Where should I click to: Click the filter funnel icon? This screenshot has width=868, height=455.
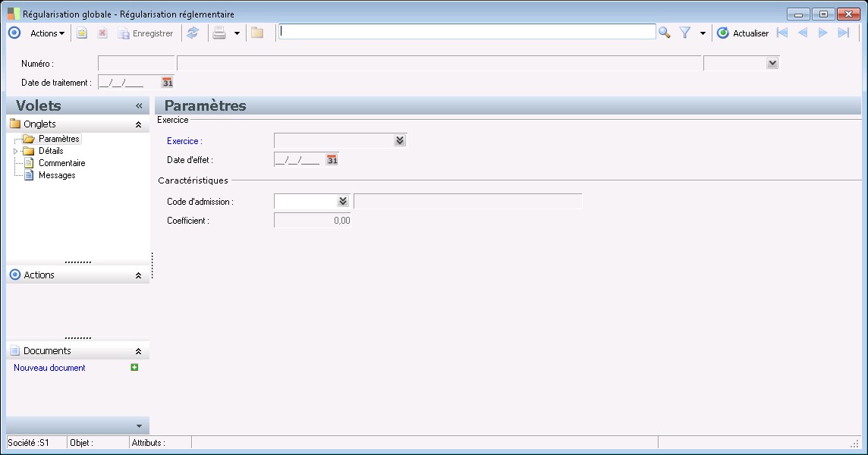coord(685,33)
